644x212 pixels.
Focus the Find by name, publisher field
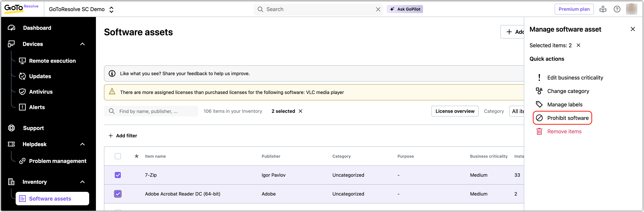(151, 111)
